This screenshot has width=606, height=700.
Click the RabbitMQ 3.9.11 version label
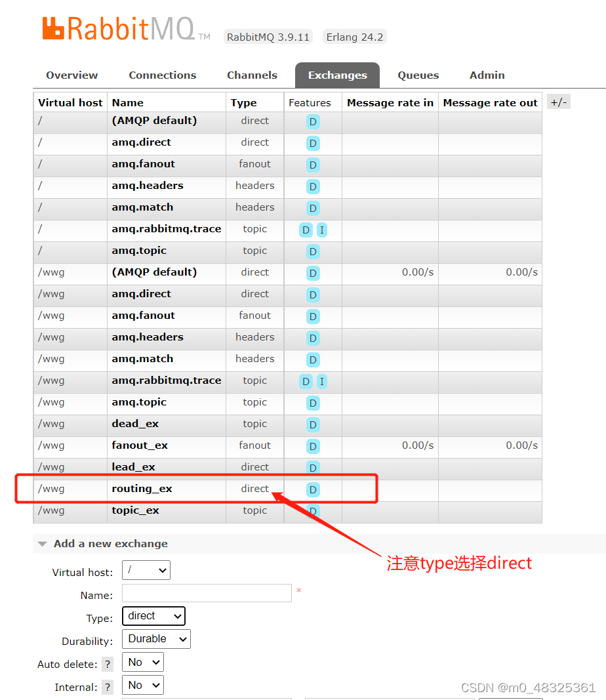click(268, 37)
